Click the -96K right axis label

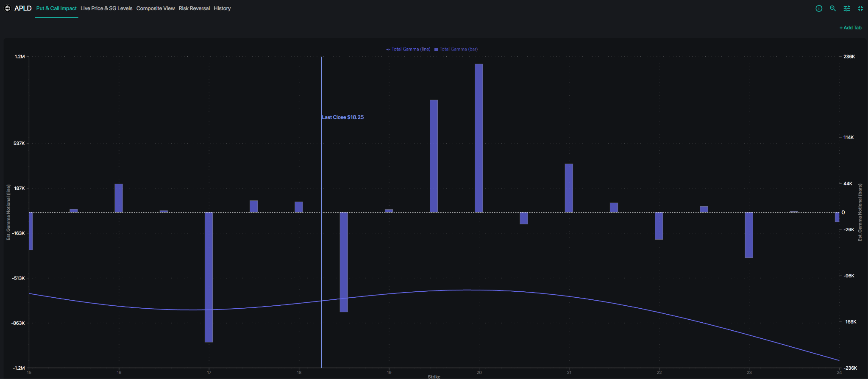[x=849, y=276]
